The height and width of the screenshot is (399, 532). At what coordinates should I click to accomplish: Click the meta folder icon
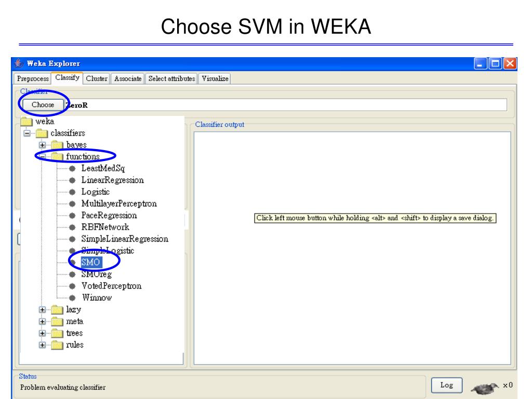pyautogui.click(x=57, y=321)
